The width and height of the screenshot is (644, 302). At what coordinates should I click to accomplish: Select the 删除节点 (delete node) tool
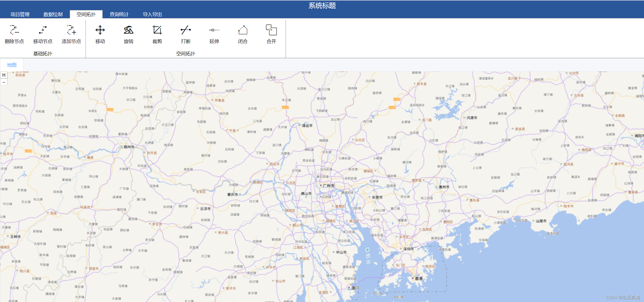14,34
